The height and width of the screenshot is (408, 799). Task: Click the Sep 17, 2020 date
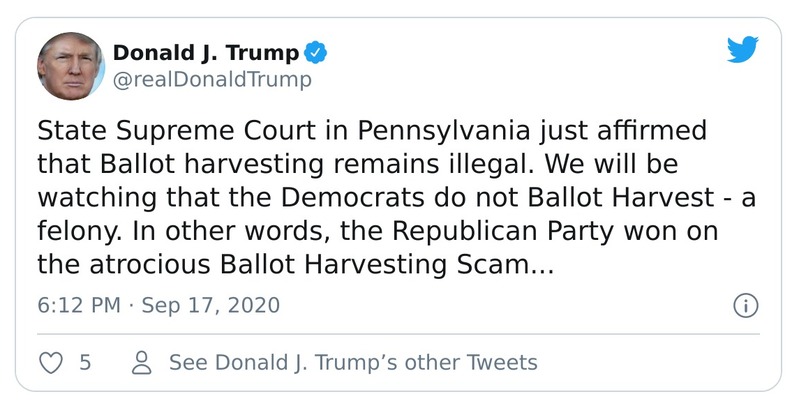tap(211, 305)
